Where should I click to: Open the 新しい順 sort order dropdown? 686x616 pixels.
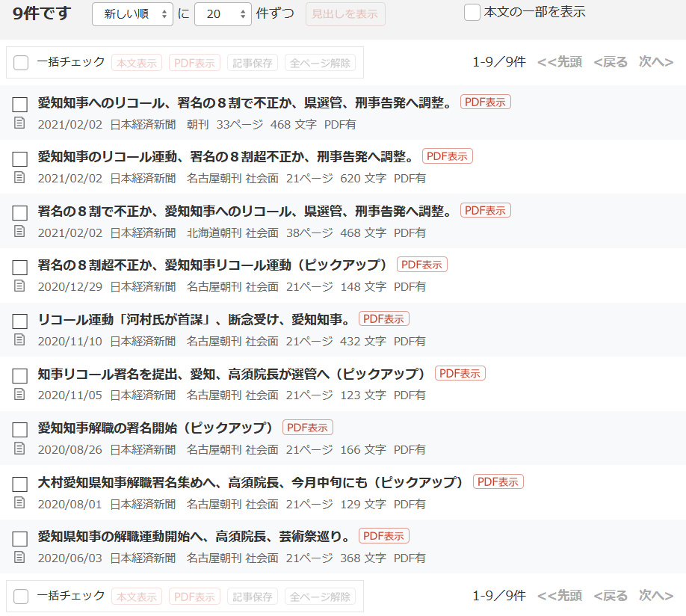pos(132,14)
